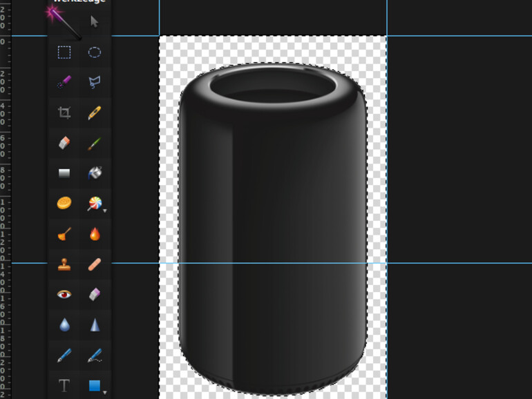
Task: Choose the Elliptical Marquee tool
Action: (x=95, y=52)
